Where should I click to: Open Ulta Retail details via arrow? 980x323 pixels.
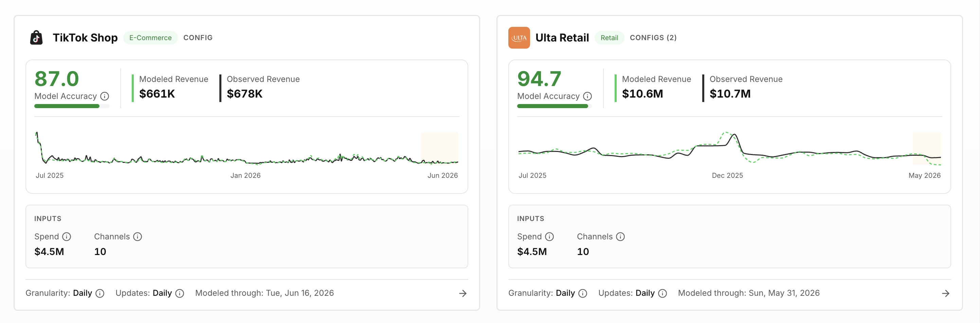945,293
